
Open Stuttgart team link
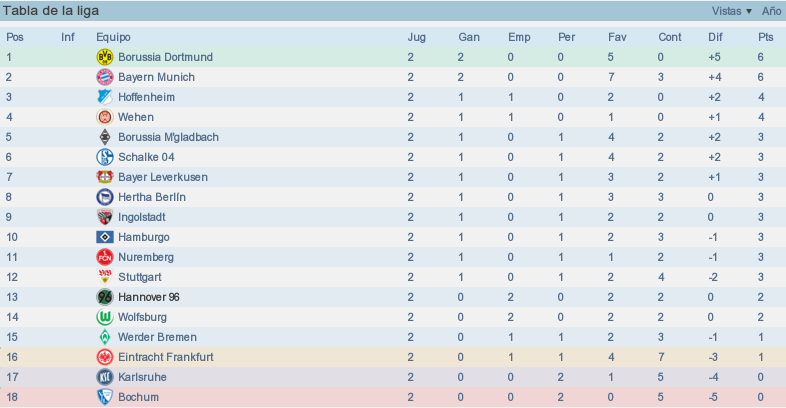click(140, 277)
